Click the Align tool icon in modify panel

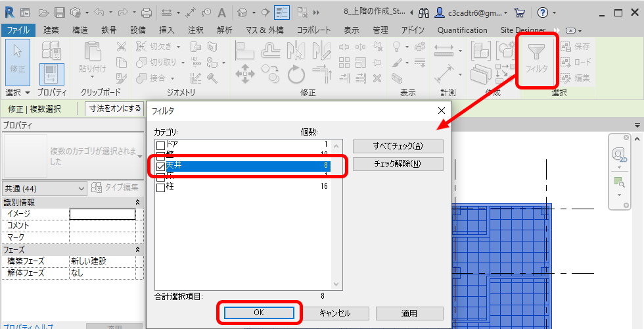[x=244, y=51]
